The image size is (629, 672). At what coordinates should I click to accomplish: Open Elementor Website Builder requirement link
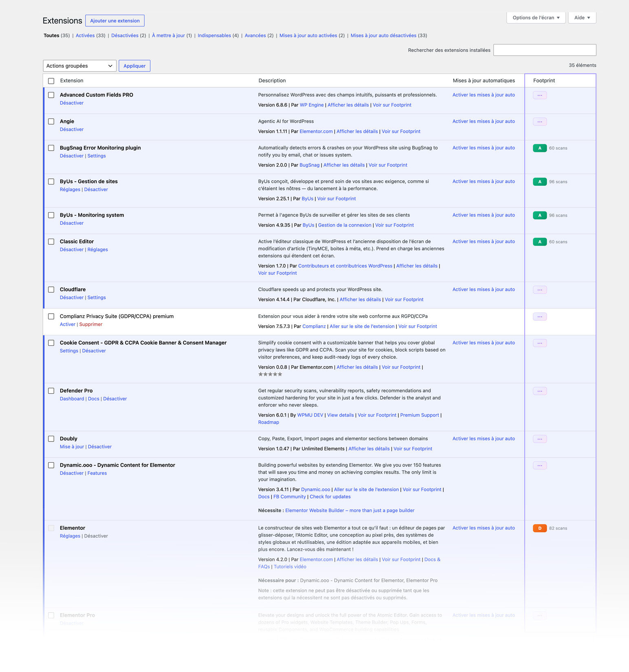(350, 511)
